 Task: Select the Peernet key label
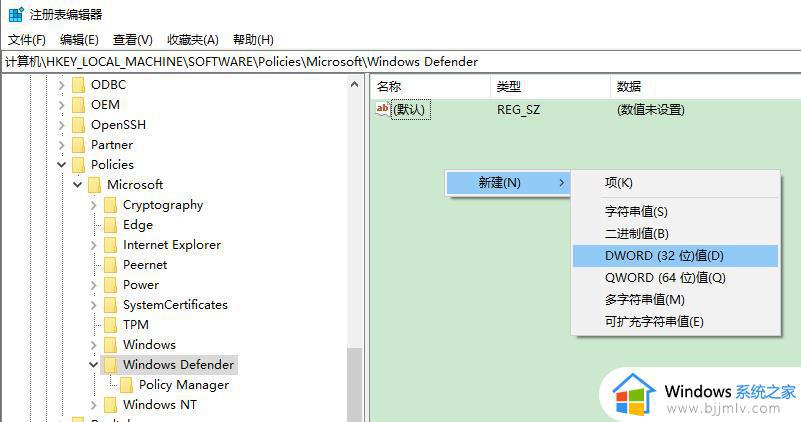pos(145,265)
